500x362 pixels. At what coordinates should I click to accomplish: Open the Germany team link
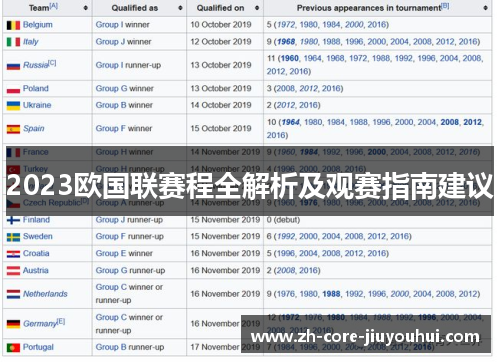[x=40, y=324]
